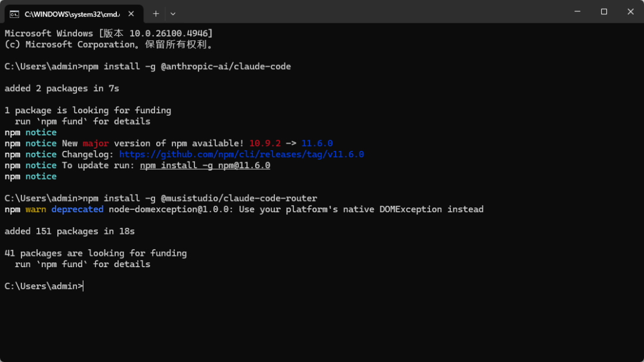Maximize the terminal window
The image size is (644, 362).
(x=603, y=12)
